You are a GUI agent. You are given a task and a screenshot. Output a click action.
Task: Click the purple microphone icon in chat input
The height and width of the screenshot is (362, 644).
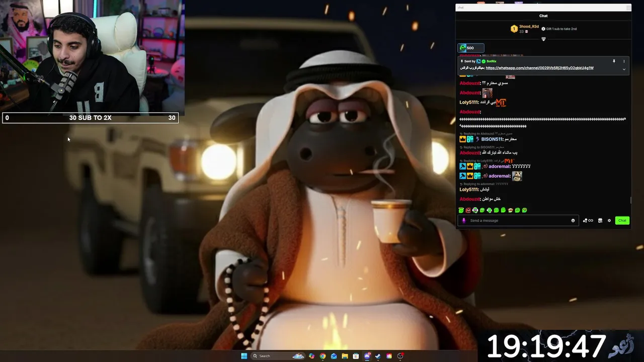pyautogui.click(x=464, y=221)
